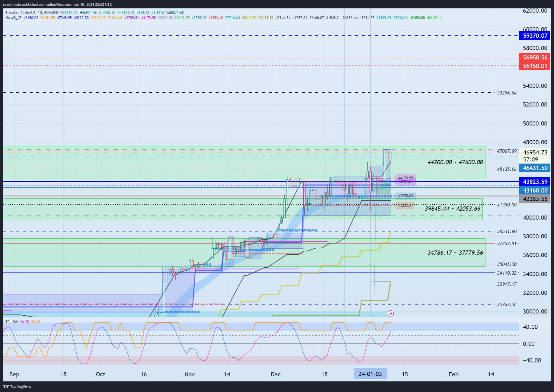Click the 37253.81 red line label

point(507,243)
